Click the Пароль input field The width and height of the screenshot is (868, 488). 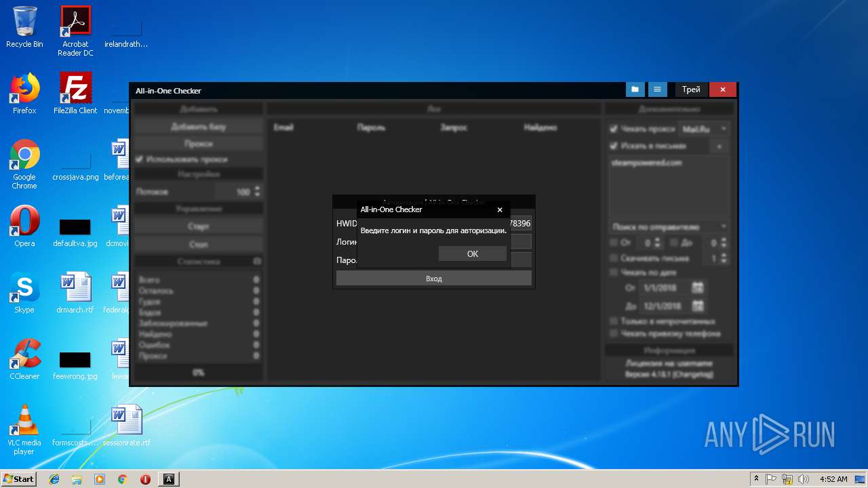point(520,260)
